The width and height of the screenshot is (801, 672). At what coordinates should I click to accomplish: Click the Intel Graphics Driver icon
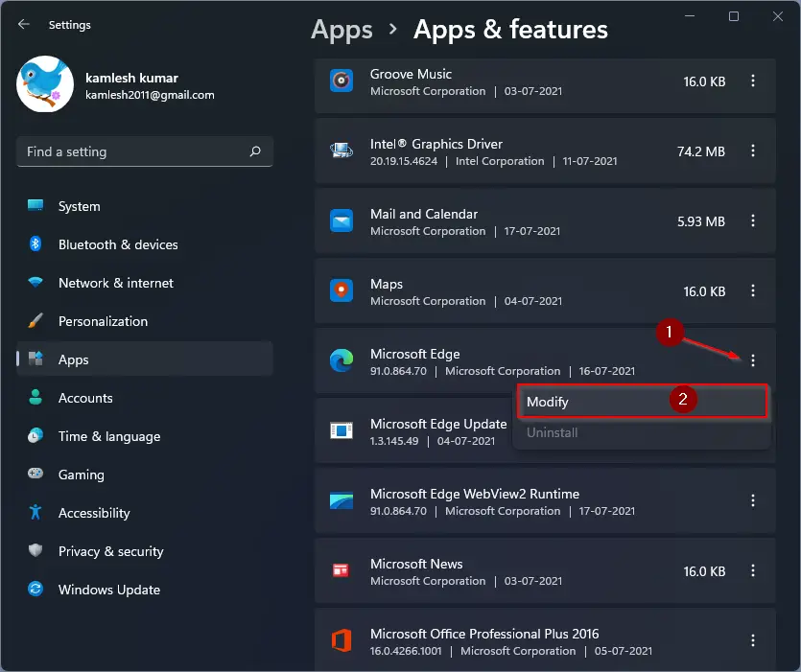click(x=342, y=151)
